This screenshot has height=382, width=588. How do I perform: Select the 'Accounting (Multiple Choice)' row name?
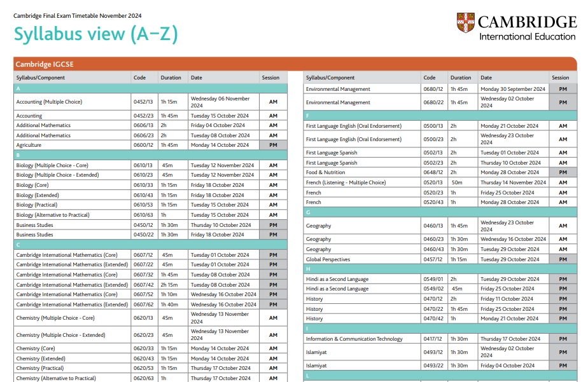(49, 102)
